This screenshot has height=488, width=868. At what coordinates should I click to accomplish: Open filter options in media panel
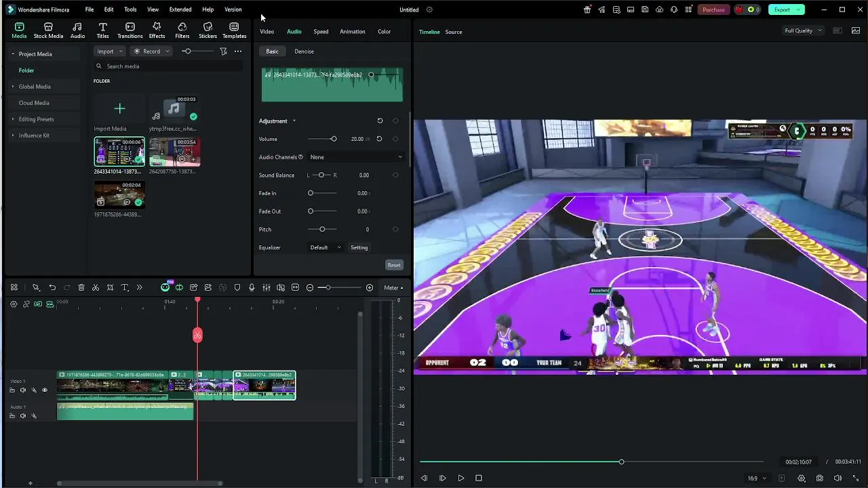click(x=223, y=52)
